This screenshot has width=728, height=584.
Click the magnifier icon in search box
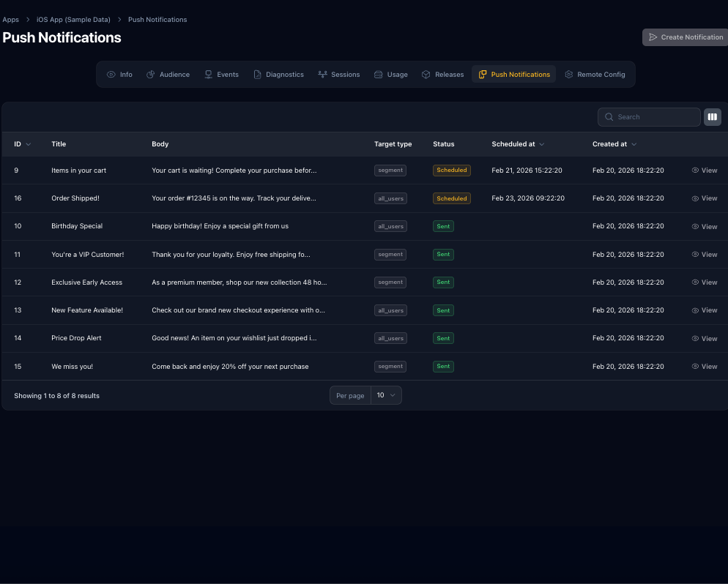[x=609, y=117]
